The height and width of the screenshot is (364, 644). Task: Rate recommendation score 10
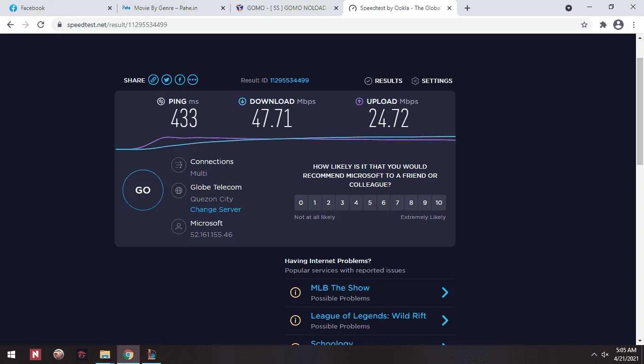tap(439, 203)
